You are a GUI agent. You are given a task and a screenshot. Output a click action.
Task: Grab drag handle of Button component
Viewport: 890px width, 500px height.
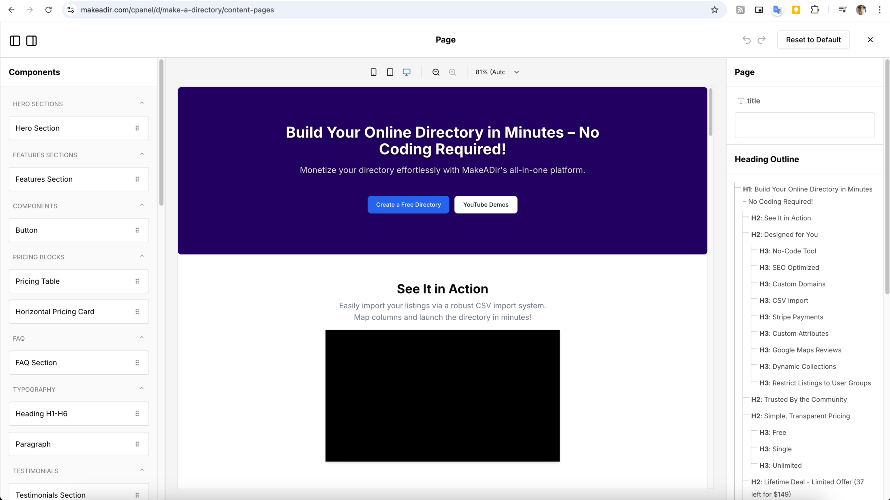[137, 230]
